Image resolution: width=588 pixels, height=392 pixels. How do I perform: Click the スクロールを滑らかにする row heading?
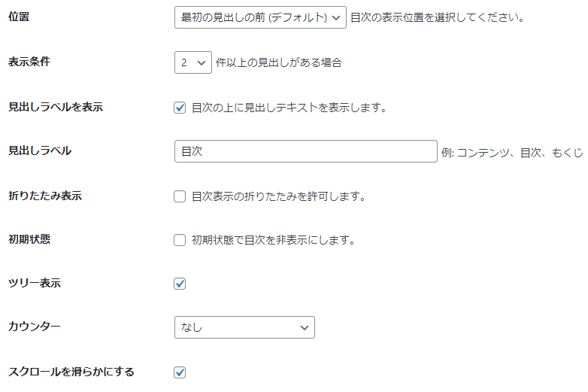coord(71,372)
